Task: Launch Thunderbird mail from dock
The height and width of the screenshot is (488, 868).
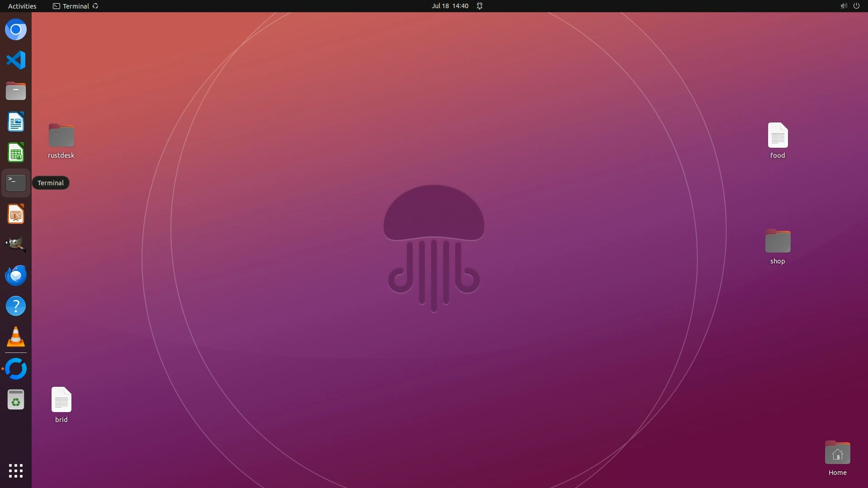Action: [x=16, y=275]
